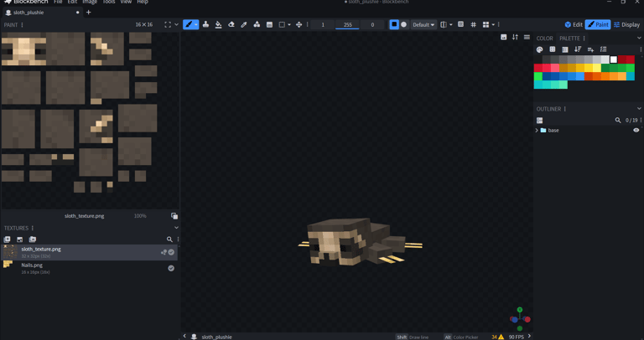Click the palette grid generate icon
This screenshot has height=340, width=644.
pyautogui.click(x=553, y=49)
